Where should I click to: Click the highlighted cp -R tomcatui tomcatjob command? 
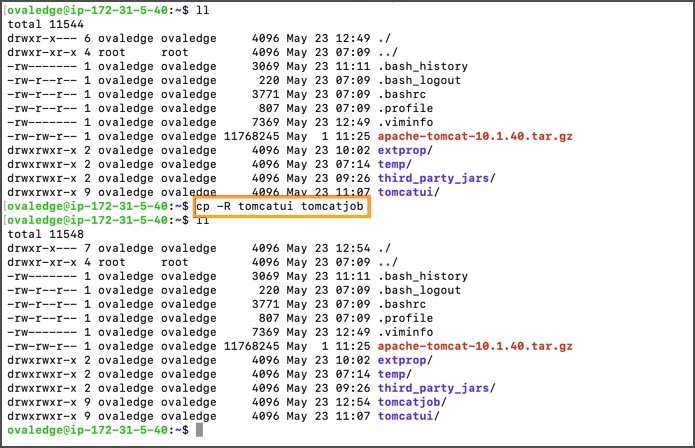(x=282, y=206)
